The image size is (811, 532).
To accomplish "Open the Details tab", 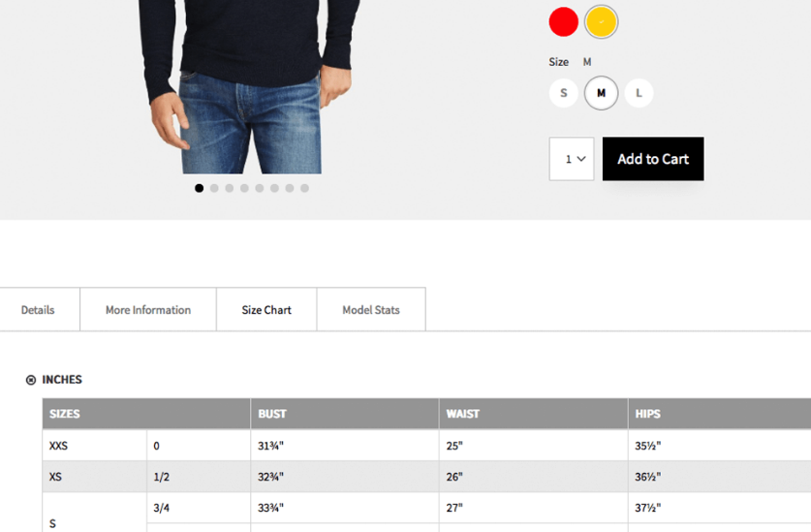I will click(x=38, y=310).
